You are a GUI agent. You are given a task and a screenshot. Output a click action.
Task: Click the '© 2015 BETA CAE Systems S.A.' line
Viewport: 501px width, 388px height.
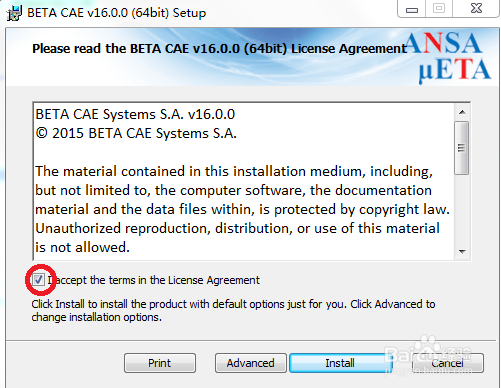click(136, 133)
